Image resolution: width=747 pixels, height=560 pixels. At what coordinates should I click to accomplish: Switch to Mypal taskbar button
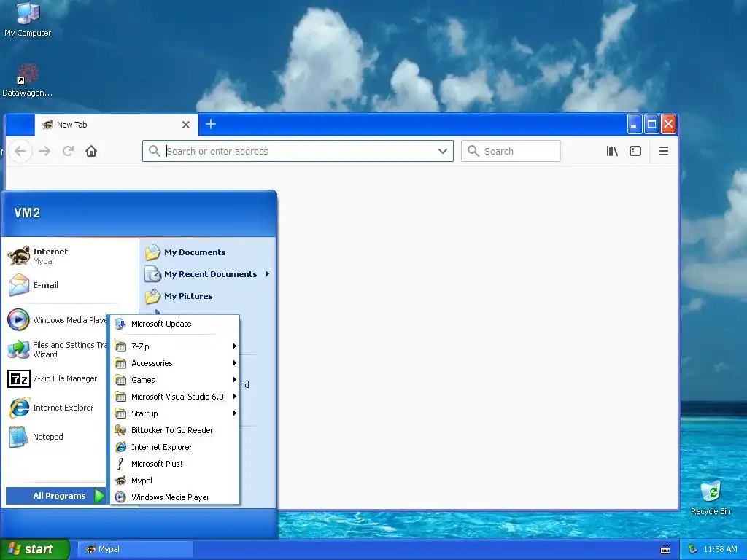coord(135,549)
